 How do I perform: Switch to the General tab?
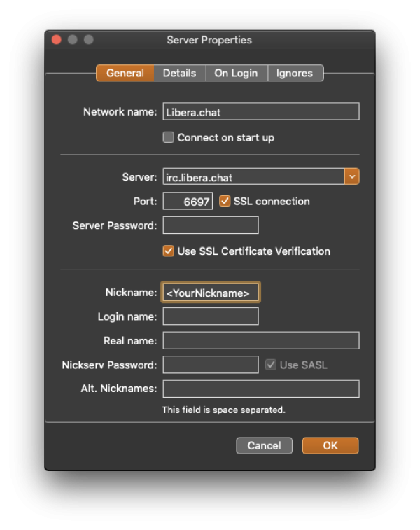pos(125,73)
